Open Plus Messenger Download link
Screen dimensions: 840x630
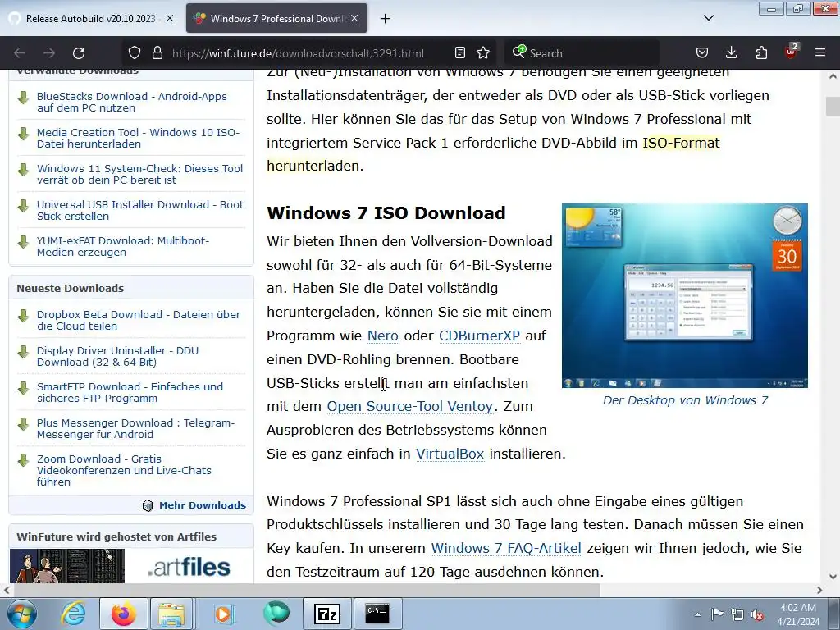[x=136, y=428]
